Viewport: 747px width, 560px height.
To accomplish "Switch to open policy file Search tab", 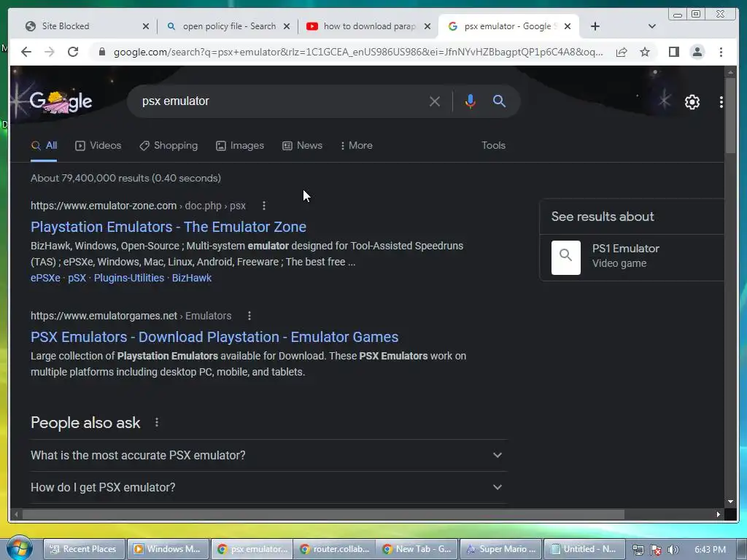I will point(228,26).
